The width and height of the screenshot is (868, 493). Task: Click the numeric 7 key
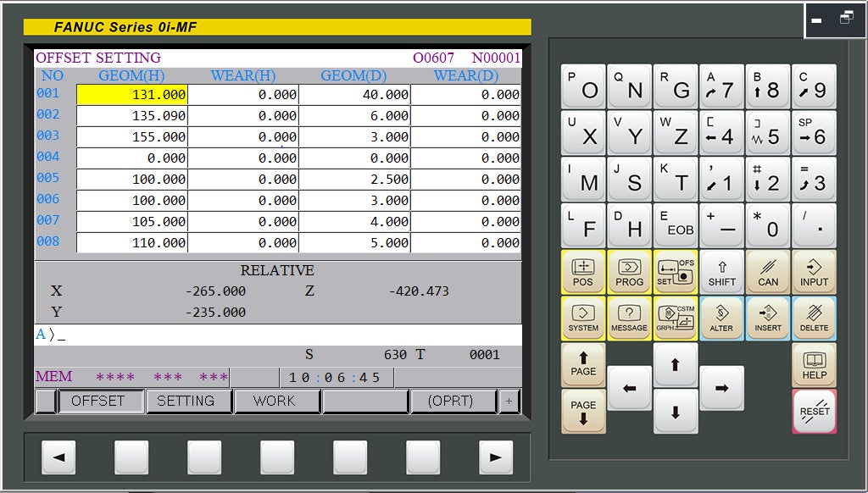tap(722, 87)
